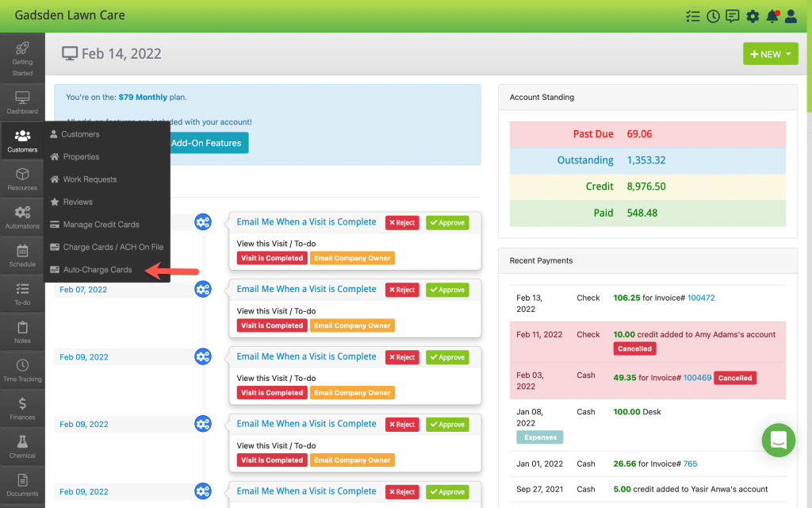The width and height of the screenshot is (812, 508).
Task: Select Customers in the flyout menu
Action: click(80, 133)
